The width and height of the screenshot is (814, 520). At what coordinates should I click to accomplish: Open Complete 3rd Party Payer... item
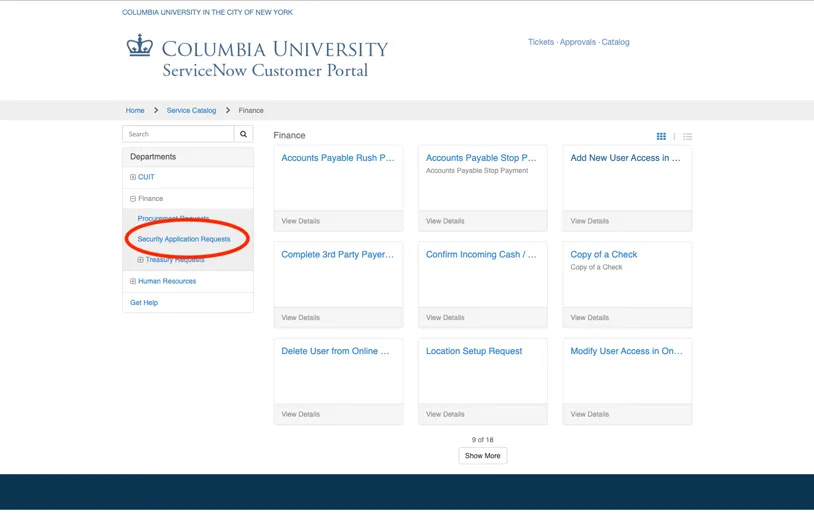pyautogui.click(x=337, y=254)
